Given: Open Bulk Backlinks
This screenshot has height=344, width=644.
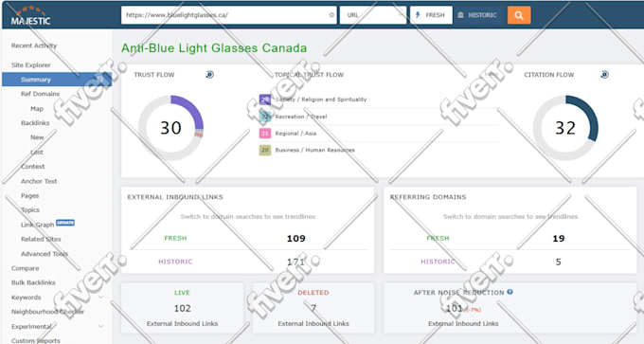Looking at the screenshot, I should 33,282.
